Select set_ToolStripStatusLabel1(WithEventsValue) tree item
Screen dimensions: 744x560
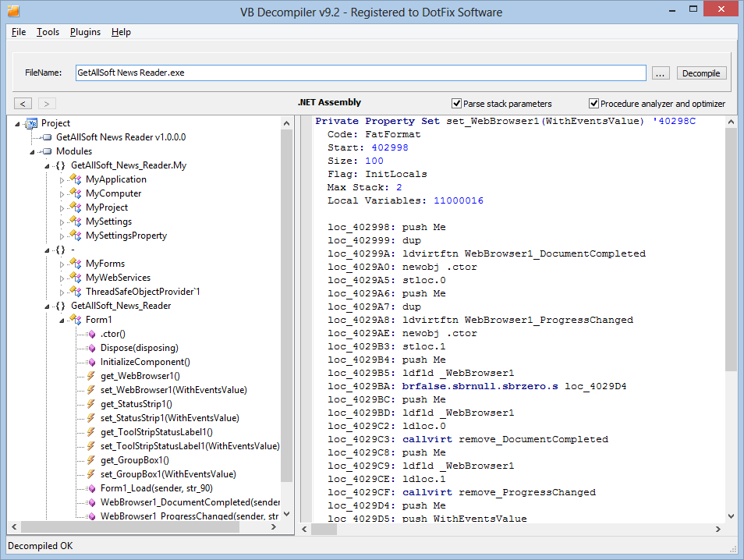point(190,446)
